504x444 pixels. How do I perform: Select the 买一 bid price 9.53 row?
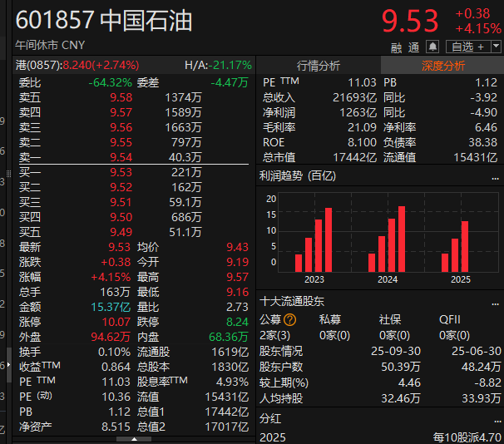pyautogui.click(x=121, y=172)
